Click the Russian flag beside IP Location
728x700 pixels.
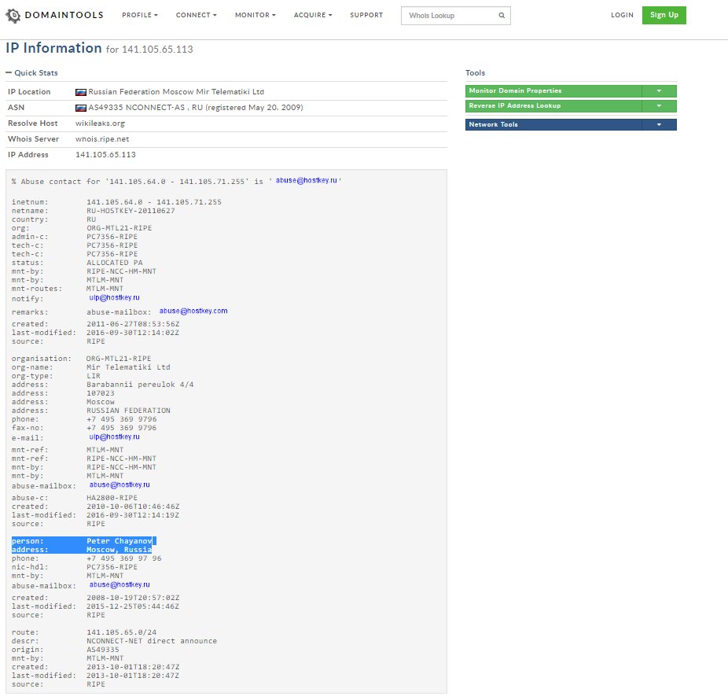(x=81, y=92)
